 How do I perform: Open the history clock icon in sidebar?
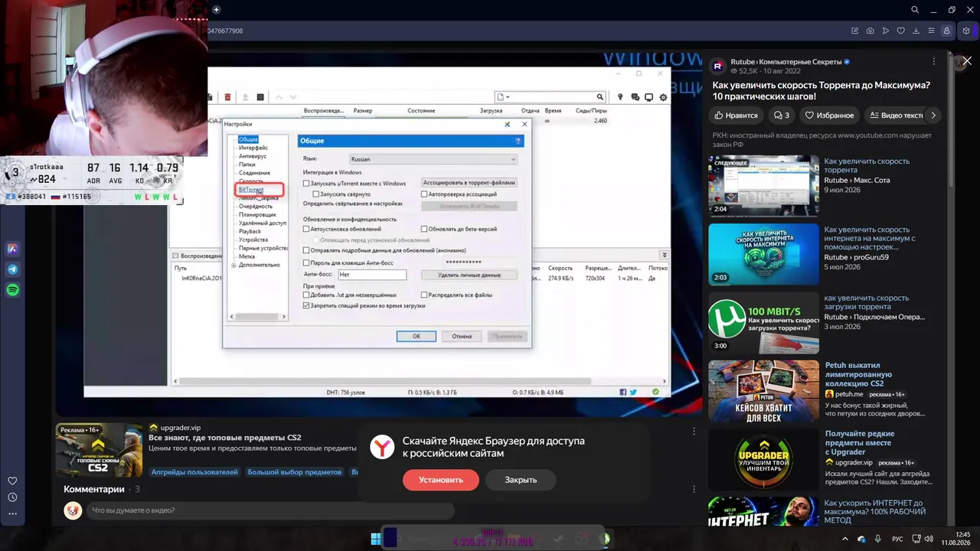click(x=12, y=497)
